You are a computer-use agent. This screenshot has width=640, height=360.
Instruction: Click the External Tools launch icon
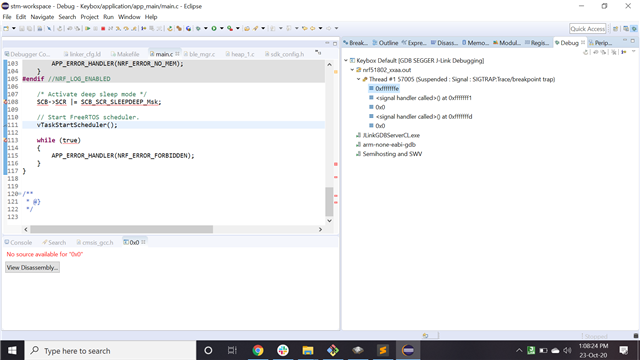[230, 29]
